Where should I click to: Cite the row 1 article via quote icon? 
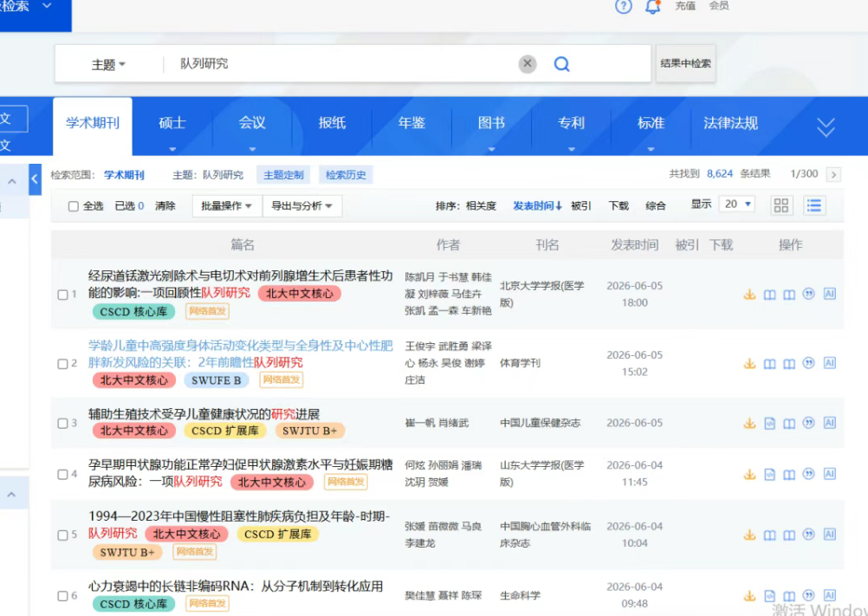click(809, 294)
